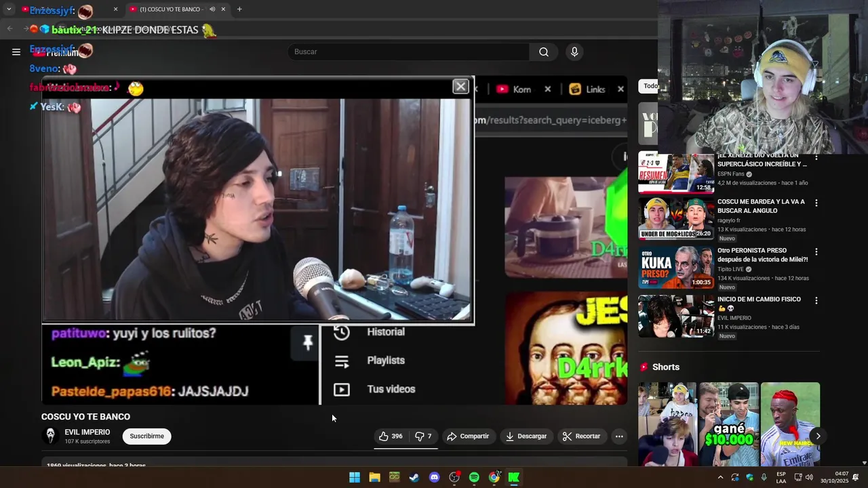The image size is (868, 488).
Task: Click the Historial clock icon
Action: [341, 332]
